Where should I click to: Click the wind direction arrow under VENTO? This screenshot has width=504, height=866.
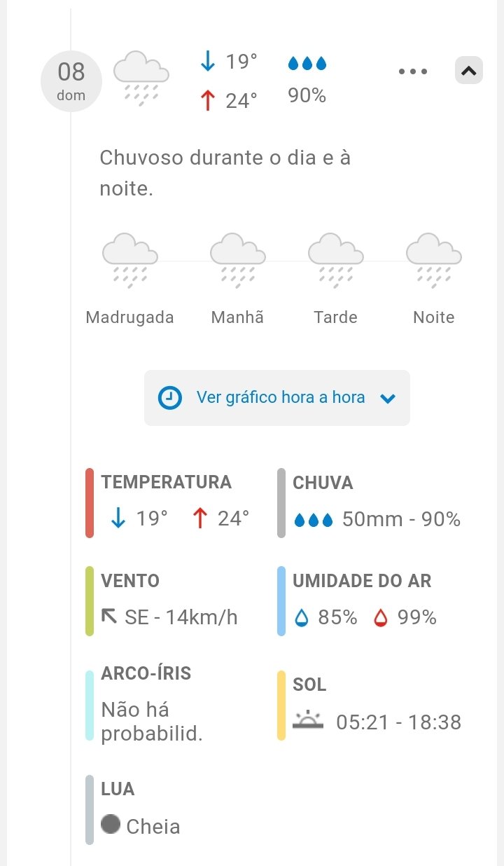(109, 616)
